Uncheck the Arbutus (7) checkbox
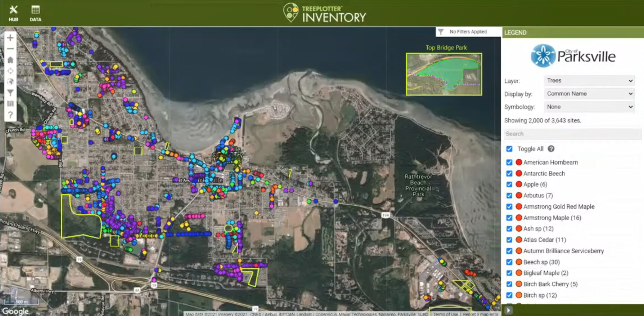 pos(509,196)
